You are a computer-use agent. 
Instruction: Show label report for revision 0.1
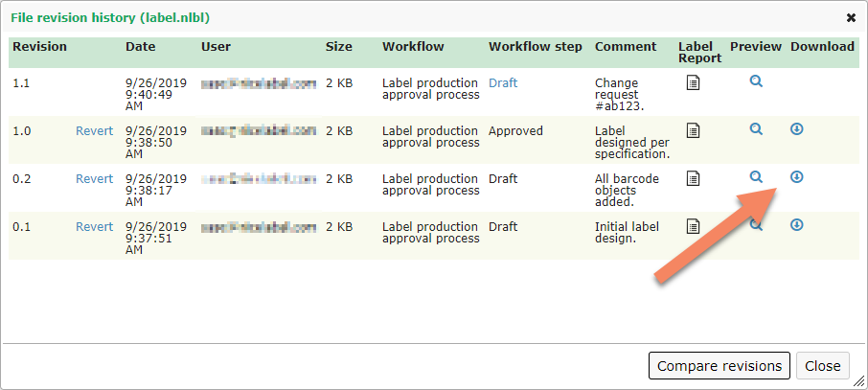click(693, 226)
